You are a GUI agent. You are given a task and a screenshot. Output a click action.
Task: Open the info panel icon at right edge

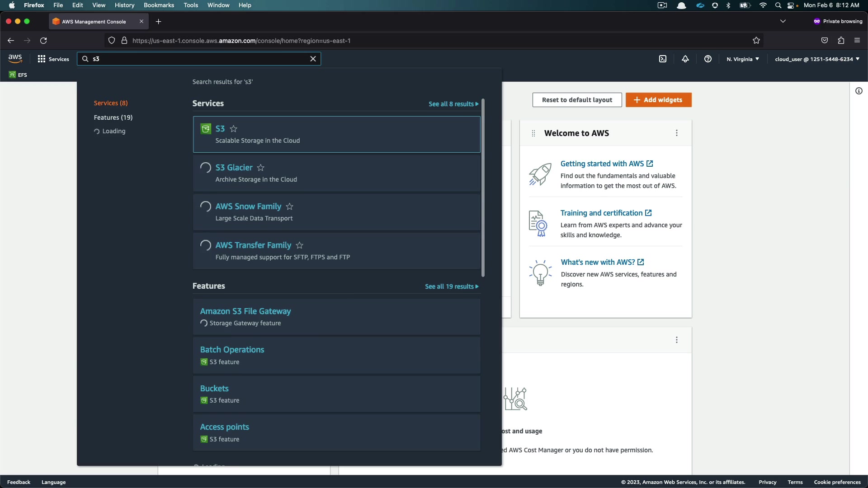pyautogui.click(x=859, y=91)
